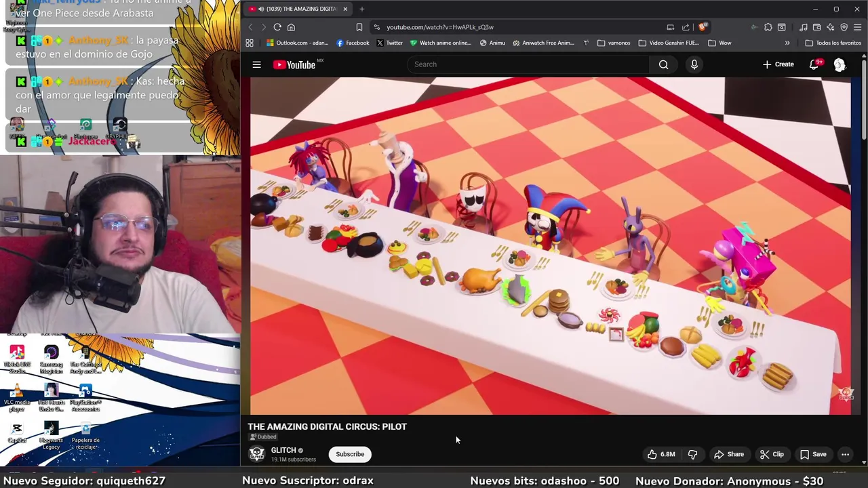868x488 pixels.
Task: Open the site settings icon in address bar
Action: (376, 27)
